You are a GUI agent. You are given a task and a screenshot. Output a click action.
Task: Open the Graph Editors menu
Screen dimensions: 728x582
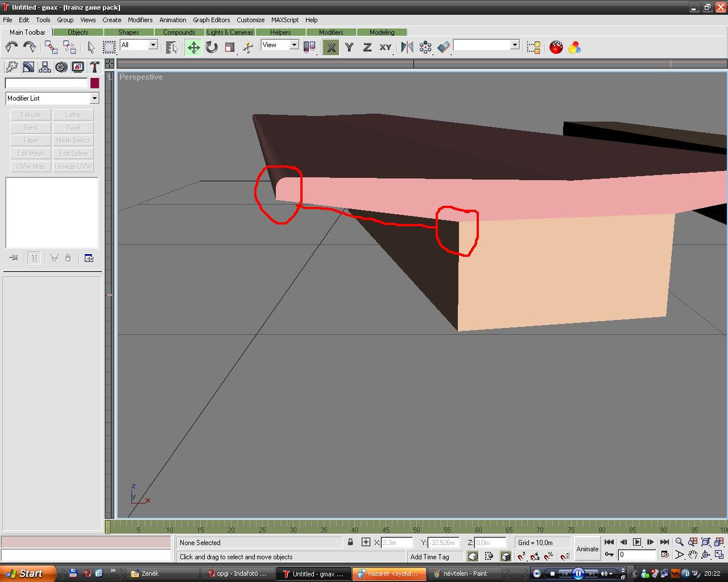[x=212, y=20]
